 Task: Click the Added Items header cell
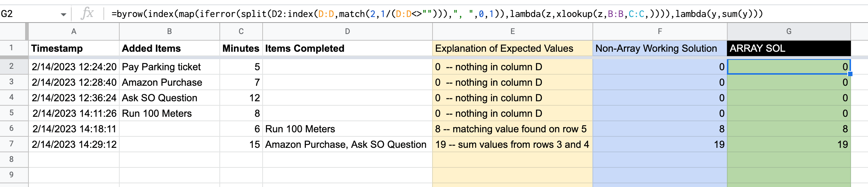click(170, 48)
